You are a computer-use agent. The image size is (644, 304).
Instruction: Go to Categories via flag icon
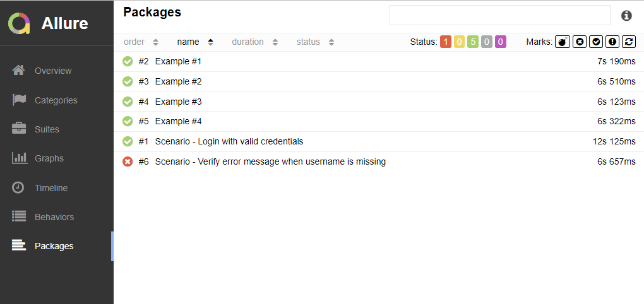pos(19,100)
